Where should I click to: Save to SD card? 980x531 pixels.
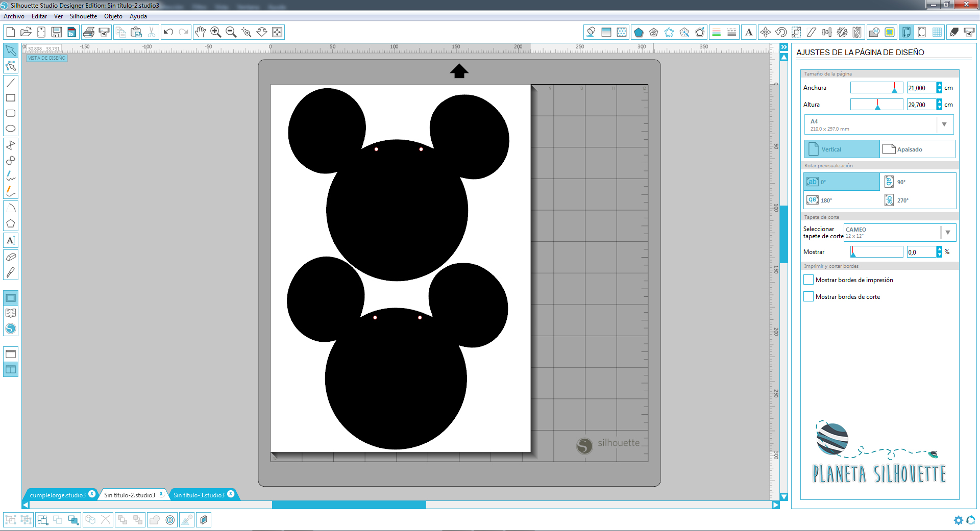point(71,32)
